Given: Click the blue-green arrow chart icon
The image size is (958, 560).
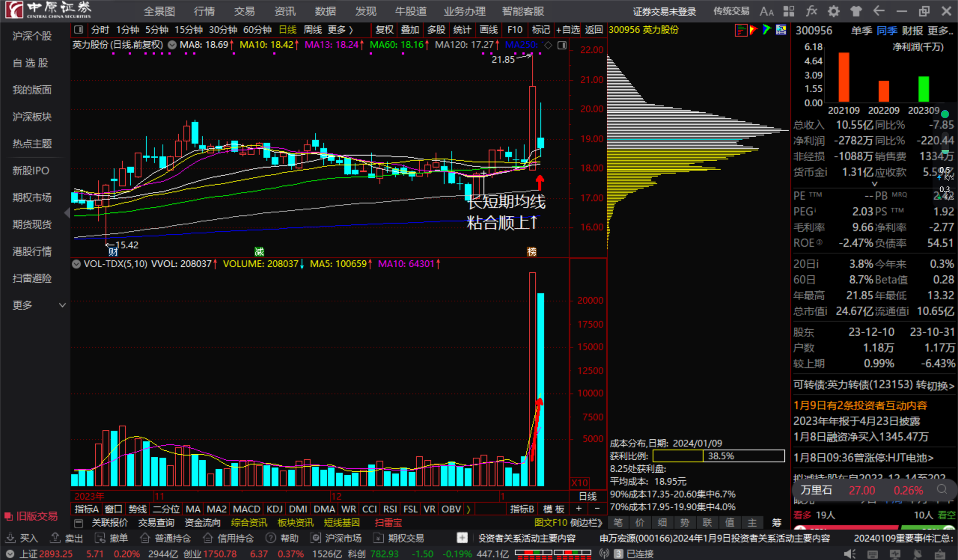Looking at the screenshot, I should (767, 30).
